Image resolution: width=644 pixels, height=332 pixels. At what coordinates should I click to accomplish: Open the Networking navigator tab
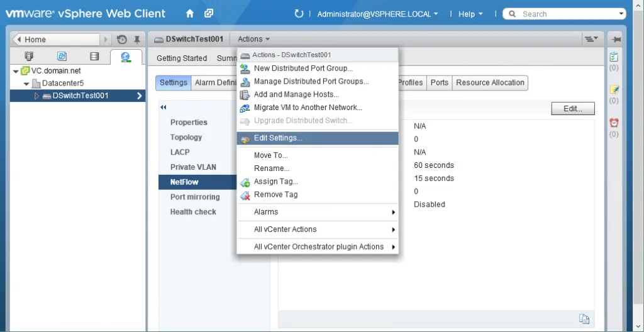(126, 57)
